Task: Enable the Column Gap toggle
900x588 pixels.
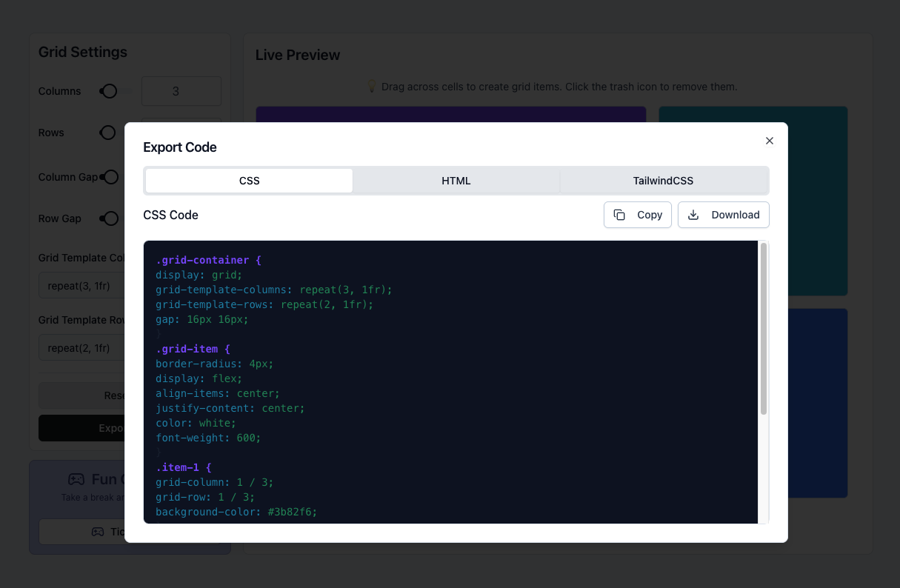Action: coord(110,176)
